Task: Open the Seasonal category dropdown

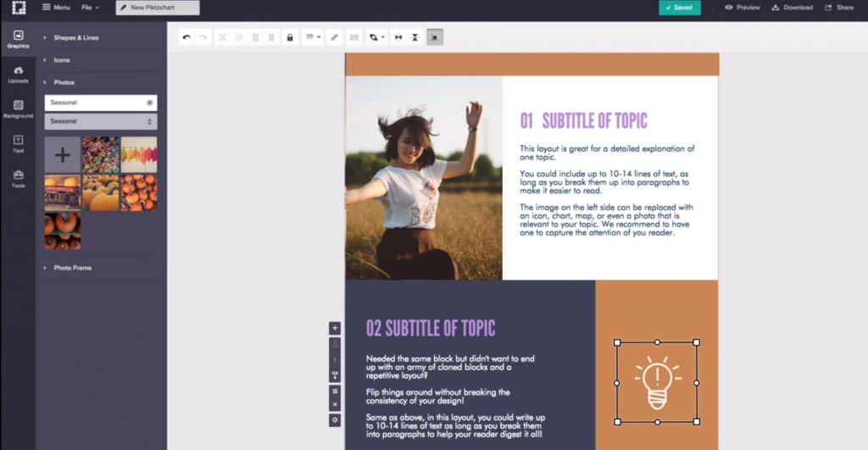Action: click(x=101, y=121)
